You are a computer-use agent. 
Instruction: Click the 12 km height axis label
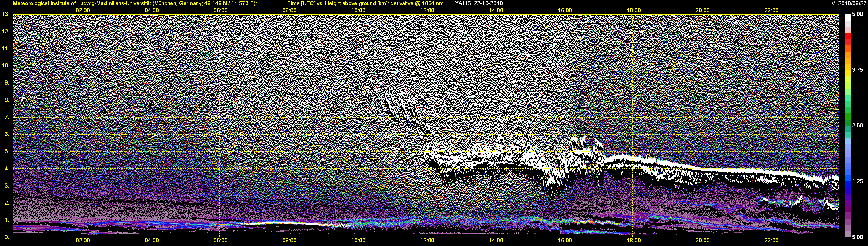(6, 31)
